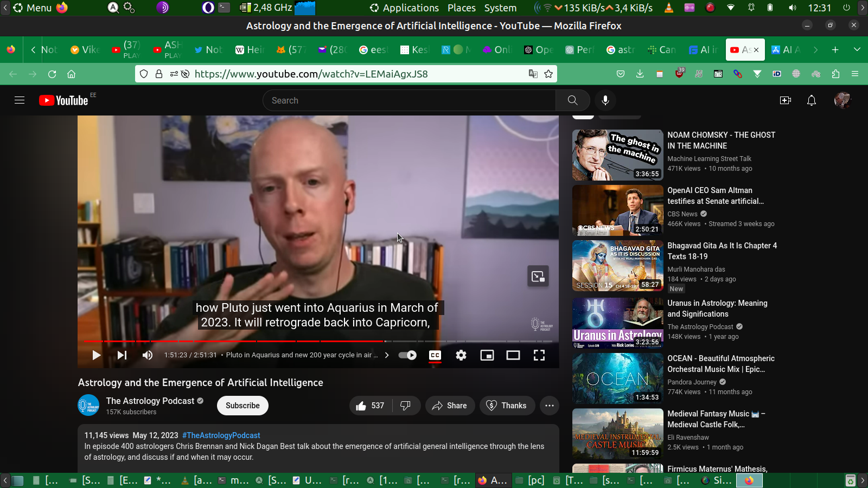Switch to the miniplayer
Image resolution: width=868 pixels, height=488 pixels.
pos(487,355)
